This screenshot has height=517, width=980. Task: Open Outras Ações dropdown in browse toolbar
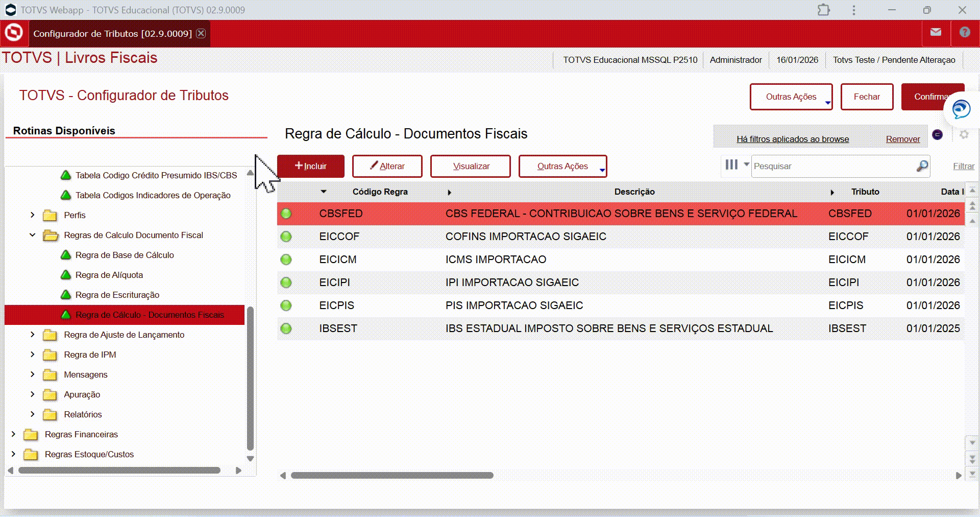pos(562,166)
